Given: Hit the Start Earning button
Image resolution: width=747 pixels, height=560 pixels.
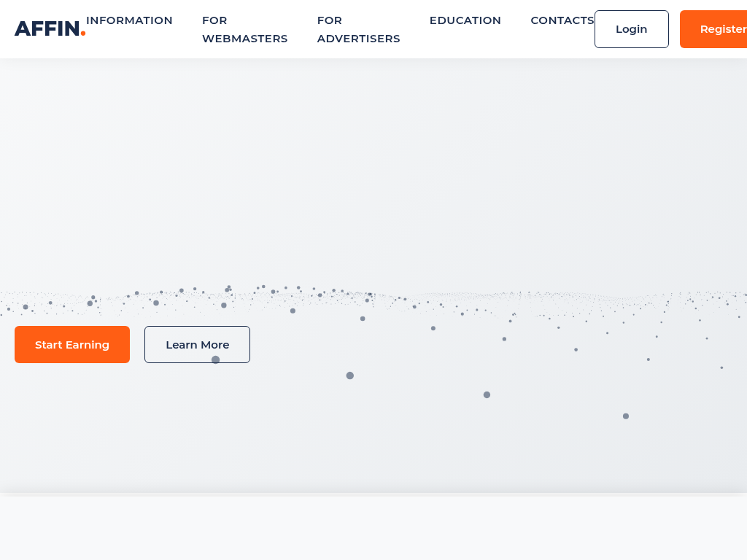Looking at the screenshot, I should pos(72,344).
